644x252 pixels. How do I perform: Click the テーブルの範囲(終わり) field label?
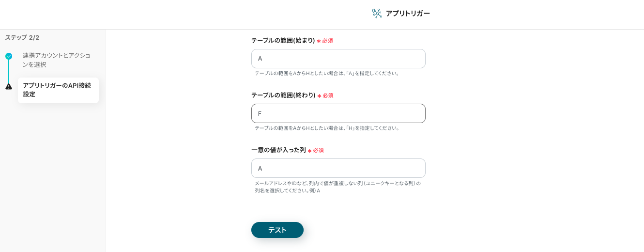click(x=283, y=95)
